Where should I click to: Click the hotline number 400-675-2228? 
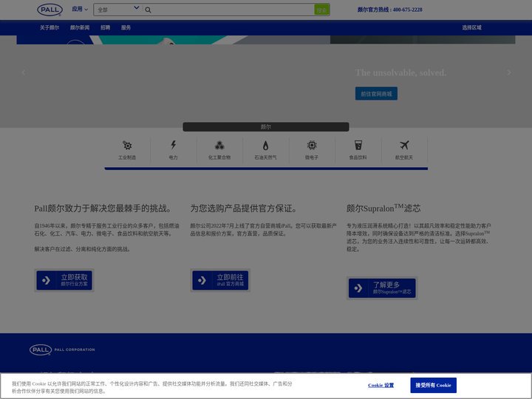click(x=407, y=10)
